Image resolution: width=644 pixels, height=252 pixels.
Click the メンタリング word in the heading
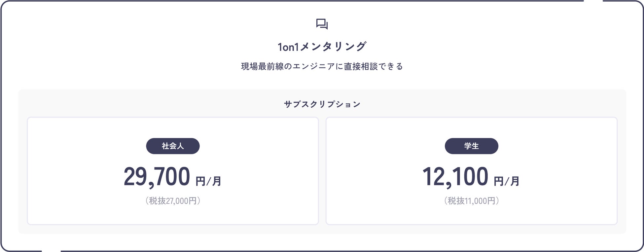(333, 47)
